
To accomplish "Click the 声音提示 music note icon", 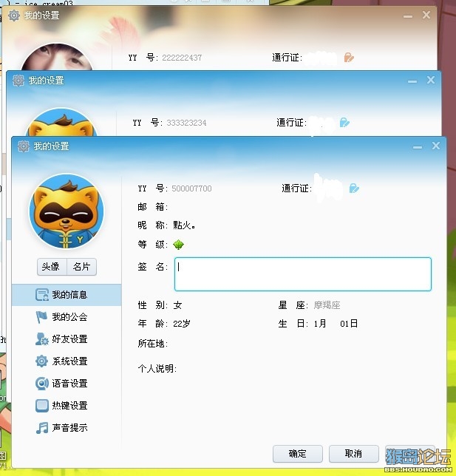I will tap(42, 428).
